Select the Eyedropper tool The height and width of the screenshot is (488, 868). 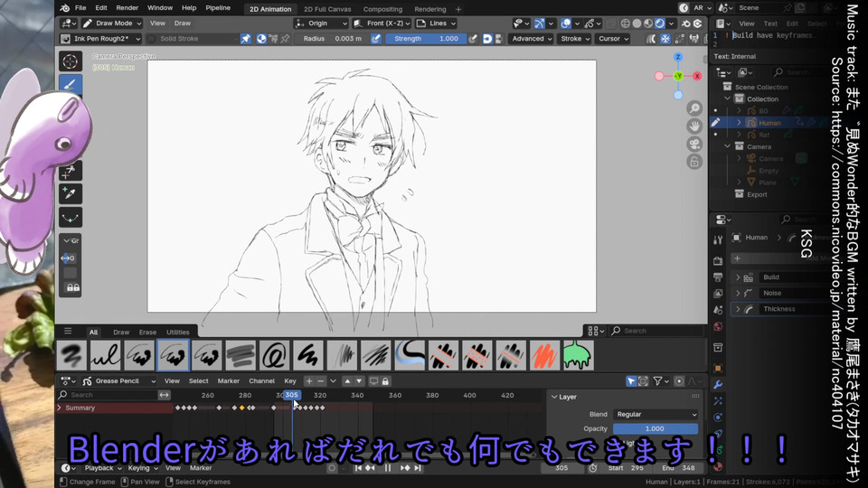70,193
